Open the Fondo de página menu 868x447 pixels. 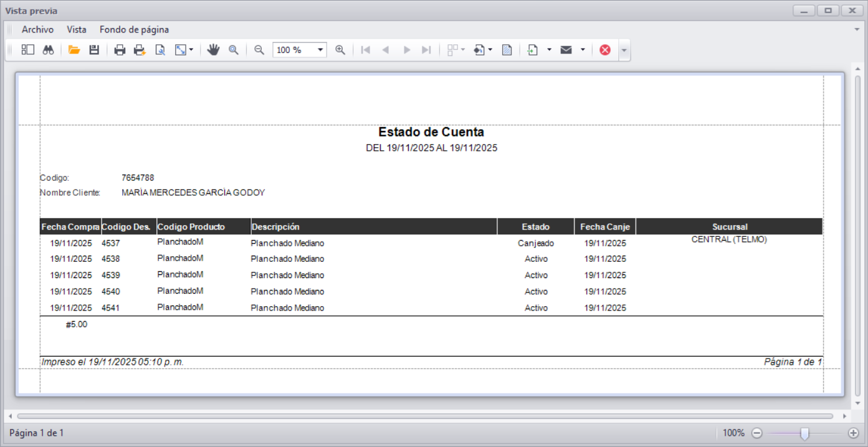pos(134,29)
